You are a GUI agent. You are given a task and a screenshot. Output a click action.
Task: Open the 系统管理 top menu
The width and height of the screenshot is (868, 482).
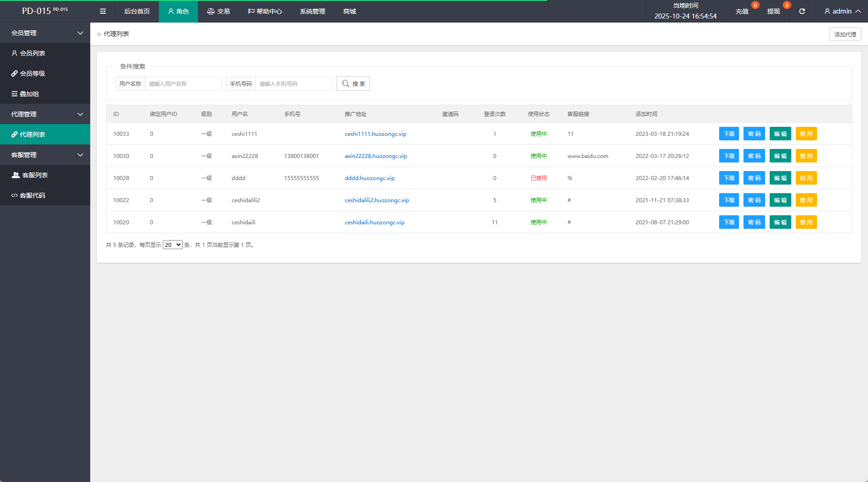pyautogui.click(x=312, y=11)
